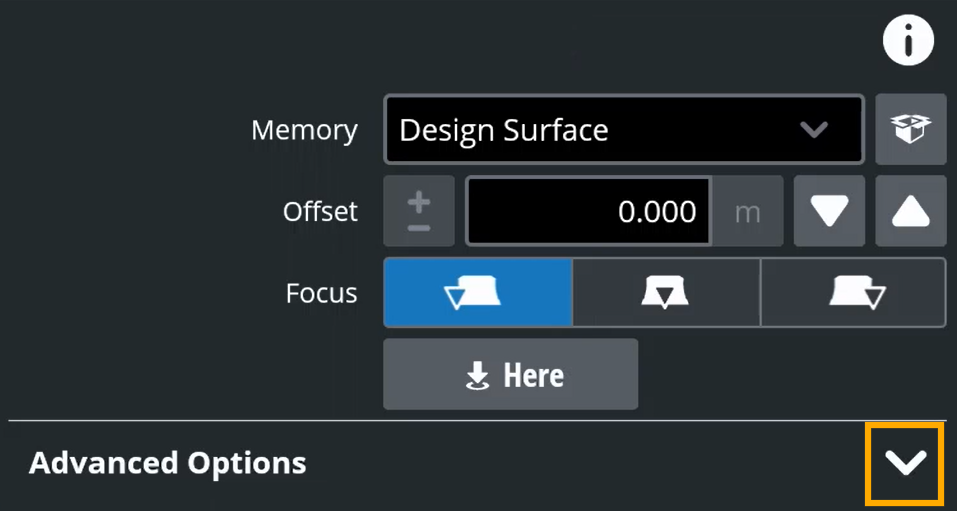
Task: Click the Focus label
Action: coord(322,293)
